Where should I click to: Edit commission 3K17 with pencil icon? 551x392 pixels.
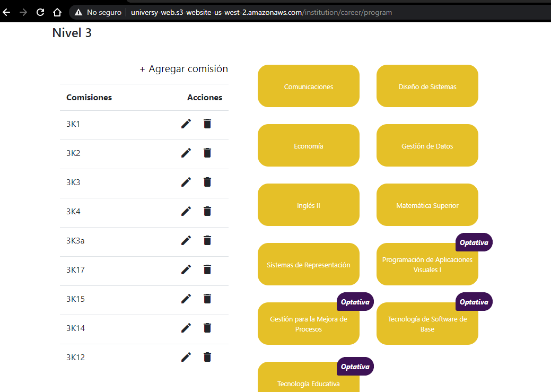click(186, 269)
